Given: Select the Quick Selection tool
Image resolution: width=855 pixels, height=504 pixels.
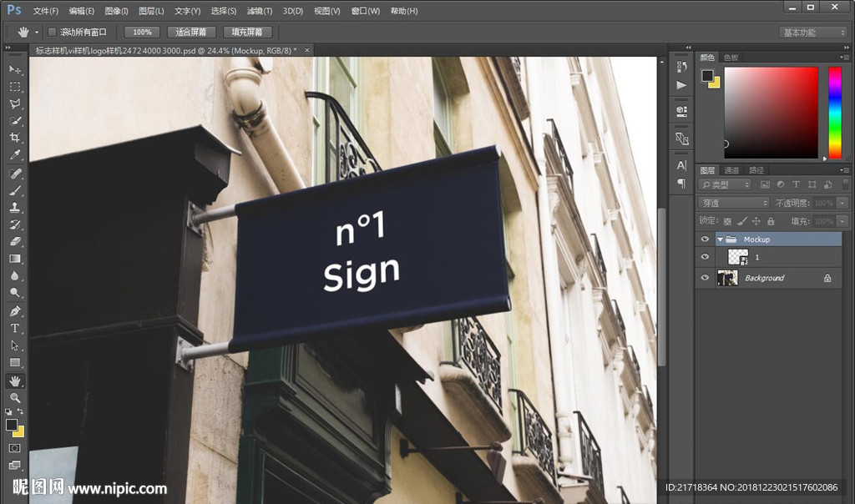Looking at the screenshot, I should pyautogui.click(x=15, y=120).
